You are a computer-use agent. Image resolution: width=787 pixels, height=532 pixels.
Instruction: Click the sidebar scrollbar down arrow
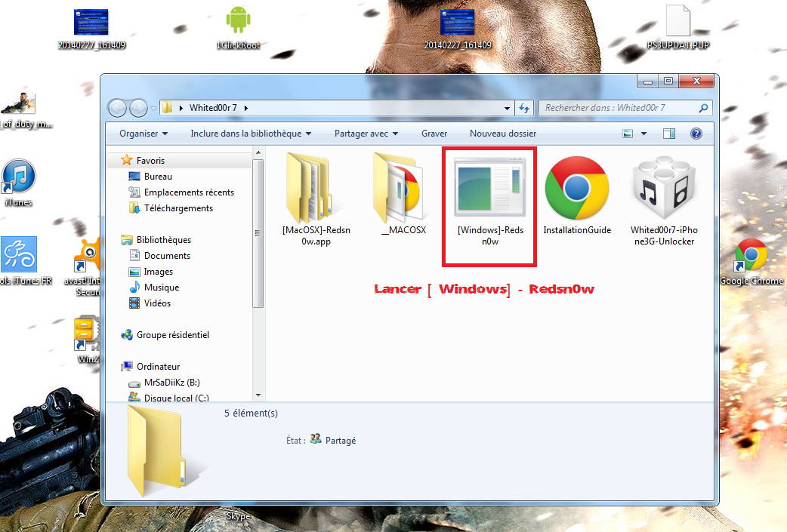pos(258,395)
